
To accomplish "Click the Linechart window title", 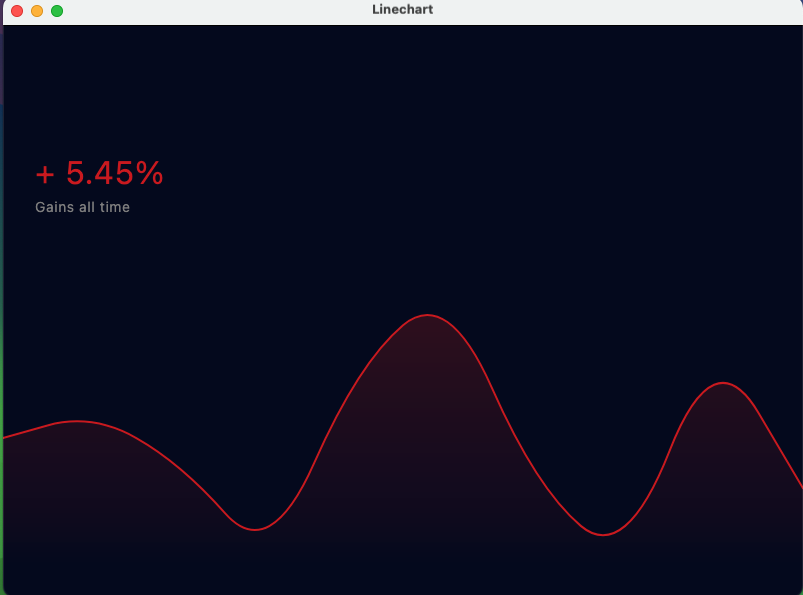I will coord(401,9).
